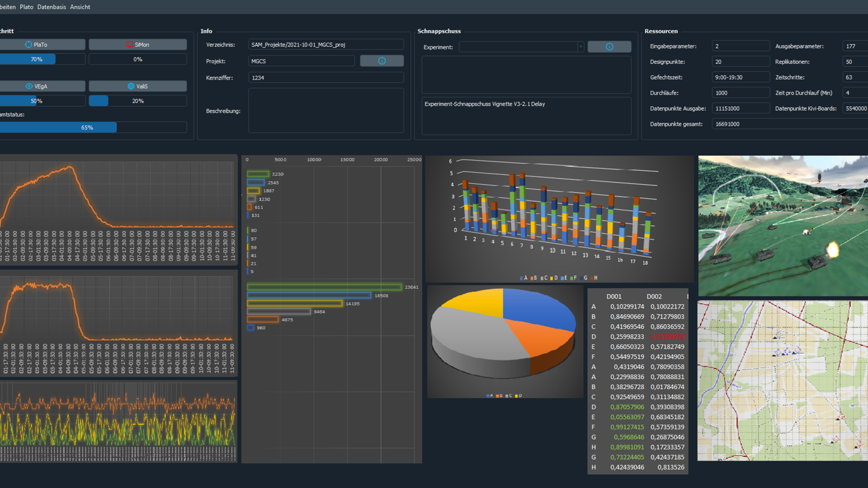The image size is (868, 488).
Task: Click the PlaTo module button
Action: tap(42, 44)
